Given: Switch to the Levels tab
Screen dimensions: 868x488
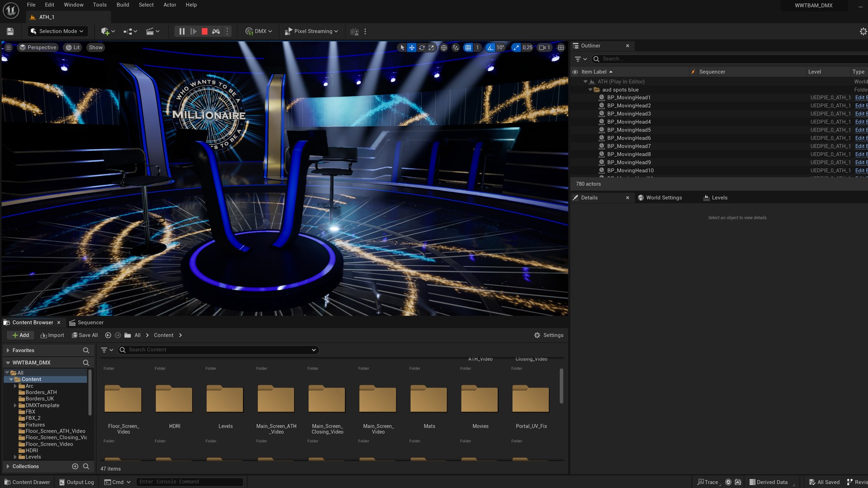Looking at the screenshot, I should [x=715, y=198].
